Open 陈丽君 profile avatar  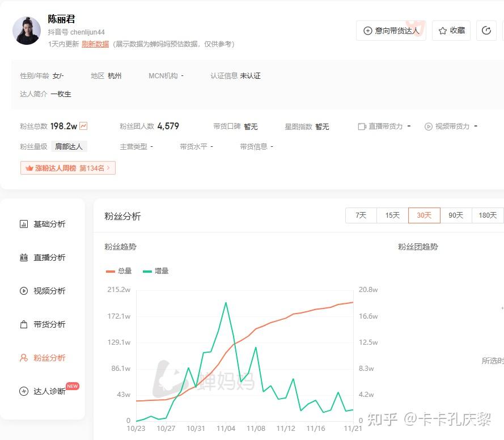coord(27,31)
